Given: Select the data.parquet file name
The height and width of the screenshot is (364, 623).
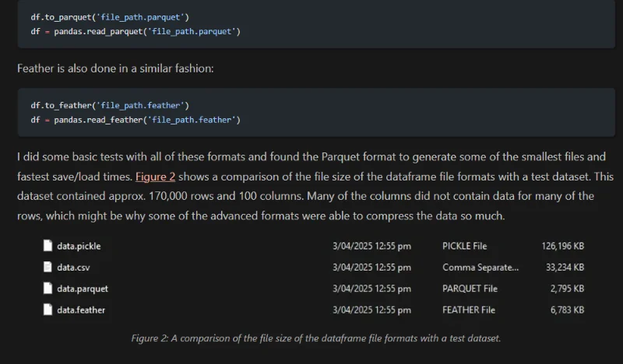Looking at the screenshot, I should point(82,289).
